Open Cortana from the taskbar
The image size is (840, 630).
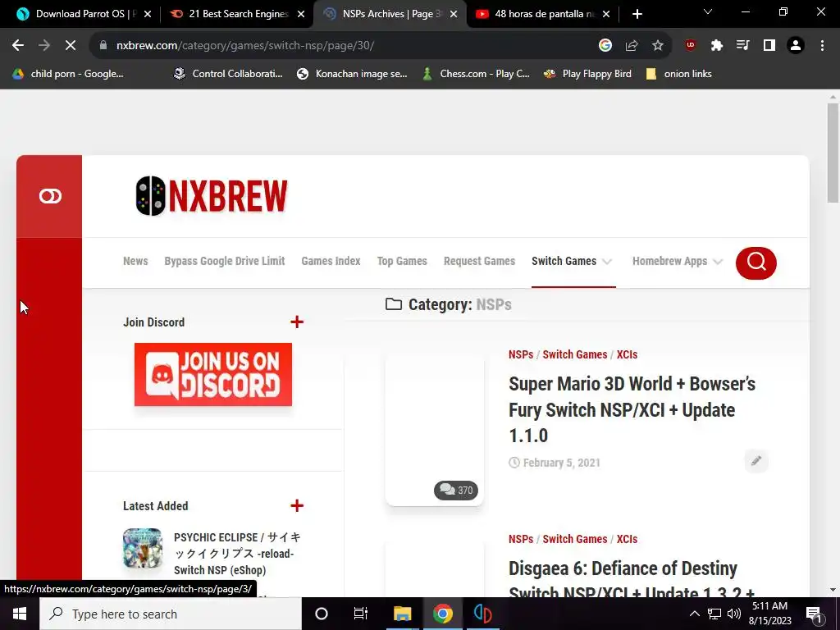click(322, 614)
